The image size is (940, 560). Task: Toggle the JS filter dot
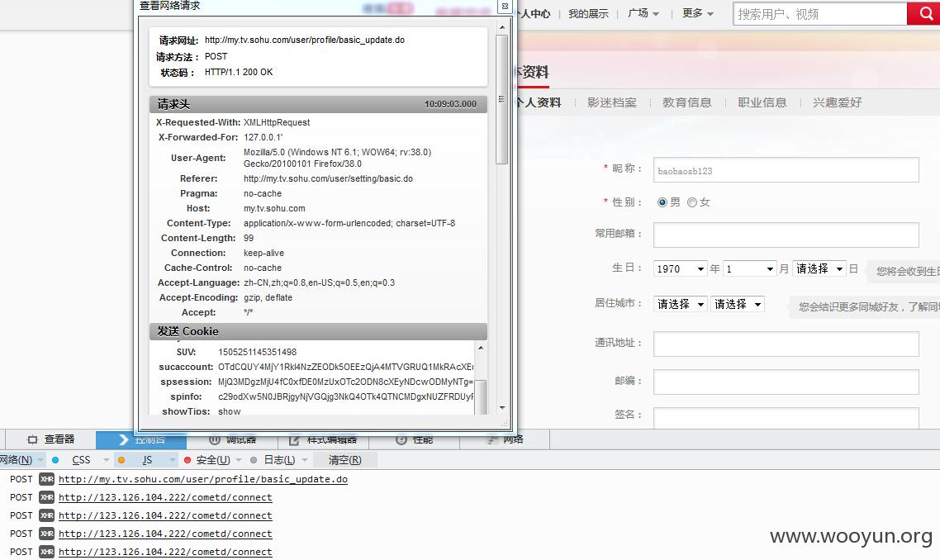click(121, 460)
